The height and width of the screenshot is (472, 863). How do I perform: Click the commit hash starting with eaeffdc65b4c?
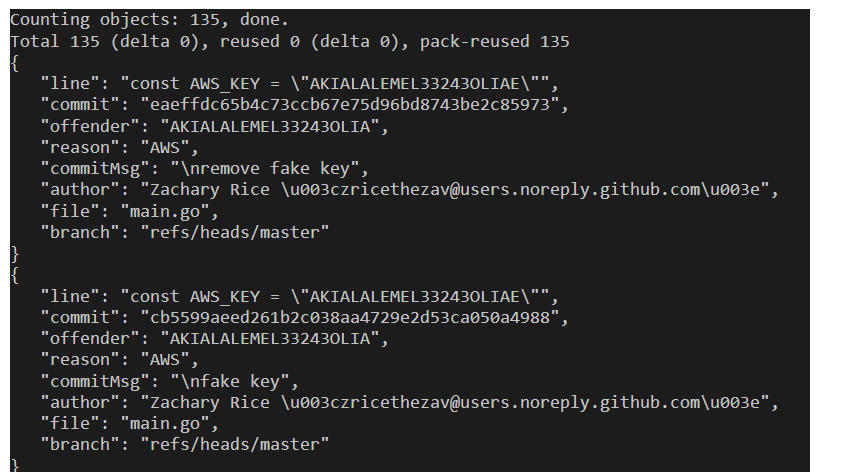click(x=354, y=104)
